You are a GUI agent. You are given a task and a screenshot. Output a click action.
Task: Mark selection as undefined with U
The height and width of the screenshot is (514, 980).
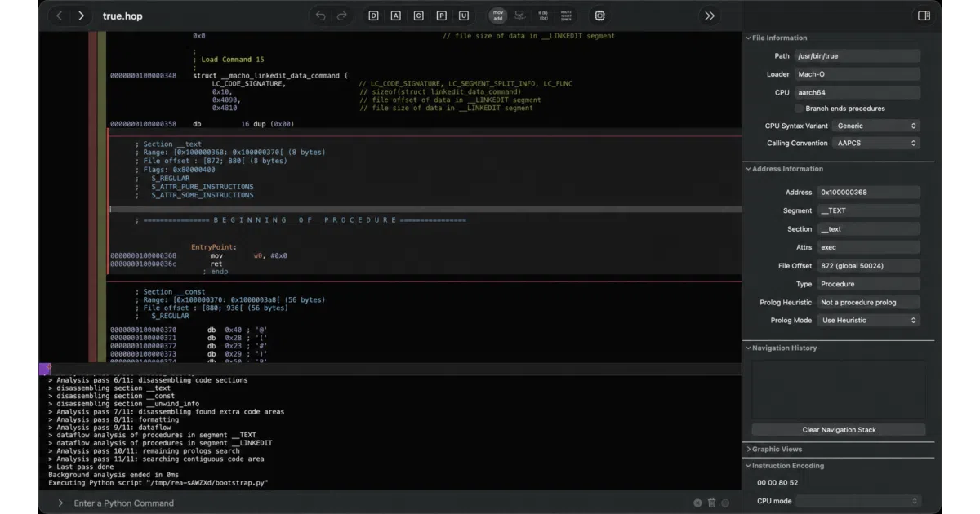point(464,16)
